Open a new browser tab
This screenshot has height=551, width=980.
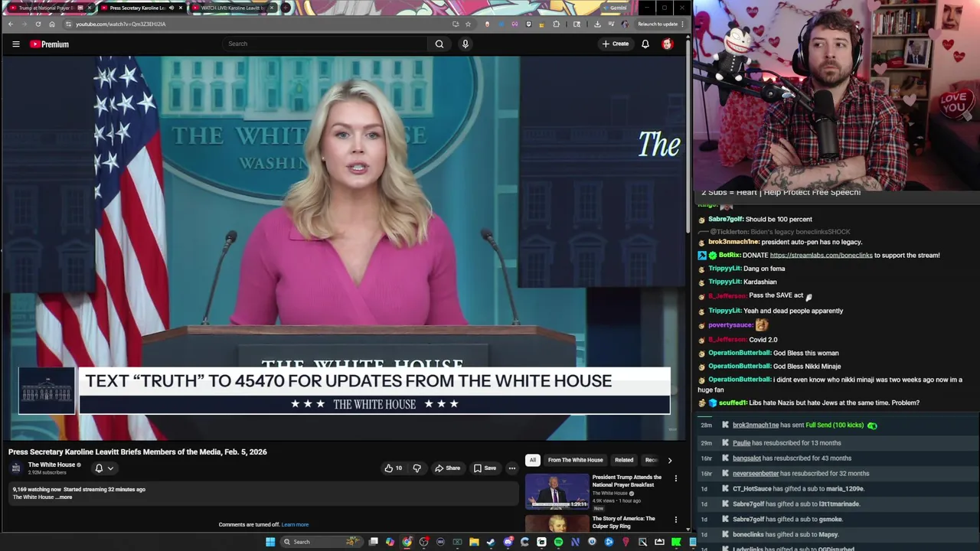tap(285, 8)
